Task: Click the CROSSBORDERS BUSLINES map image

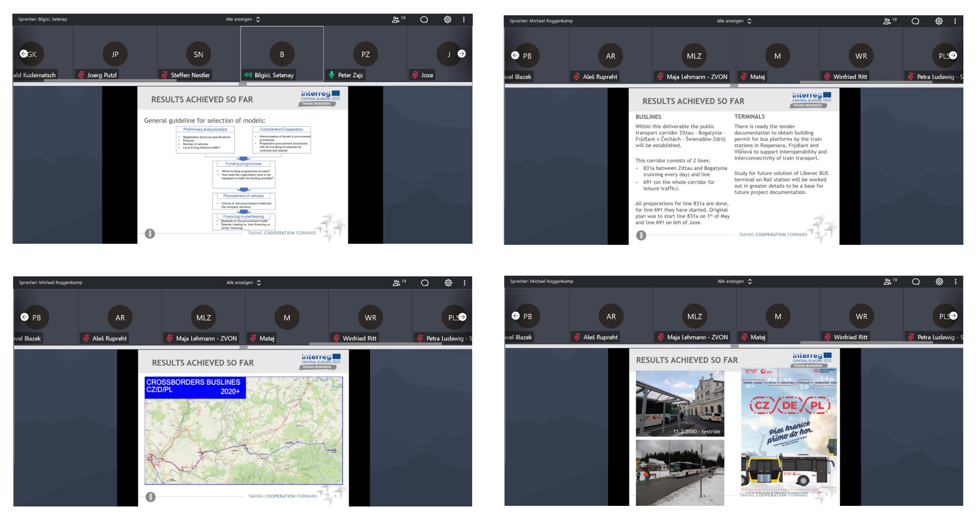Action: pos(243,430)
